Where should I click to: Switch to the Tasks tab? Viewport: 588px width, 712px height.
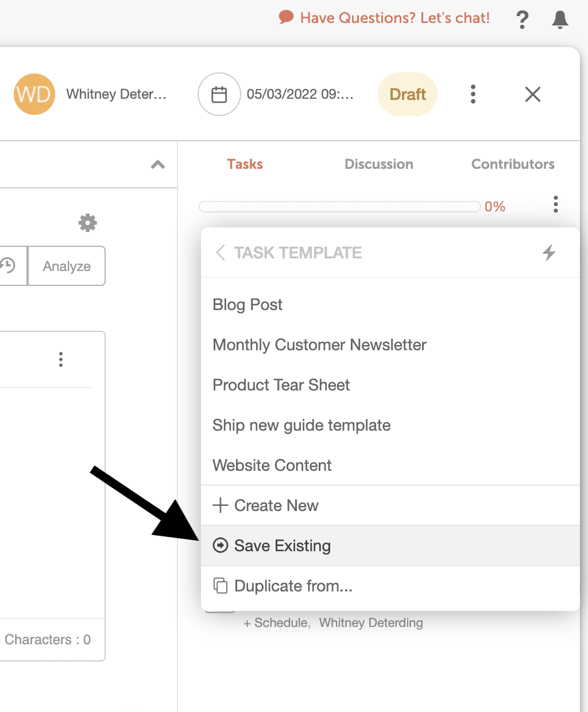245,164
